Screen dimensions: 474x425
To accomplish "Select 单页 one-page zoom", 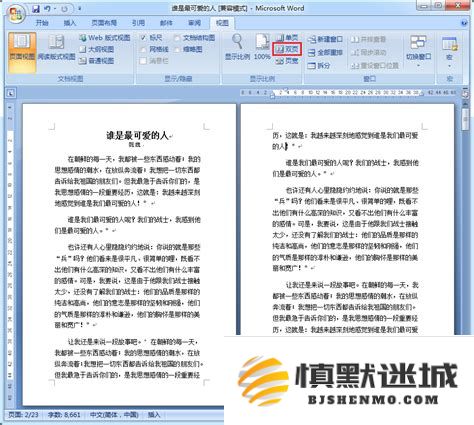I will [287, 38].
